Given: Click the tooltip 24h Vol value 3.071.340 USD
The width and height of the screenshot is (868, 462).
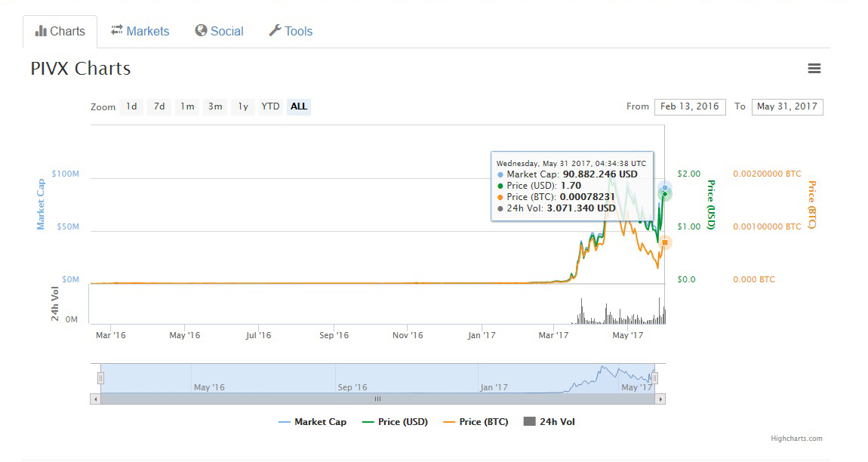Looking at the screenshot, I should [x=581, y=209].
